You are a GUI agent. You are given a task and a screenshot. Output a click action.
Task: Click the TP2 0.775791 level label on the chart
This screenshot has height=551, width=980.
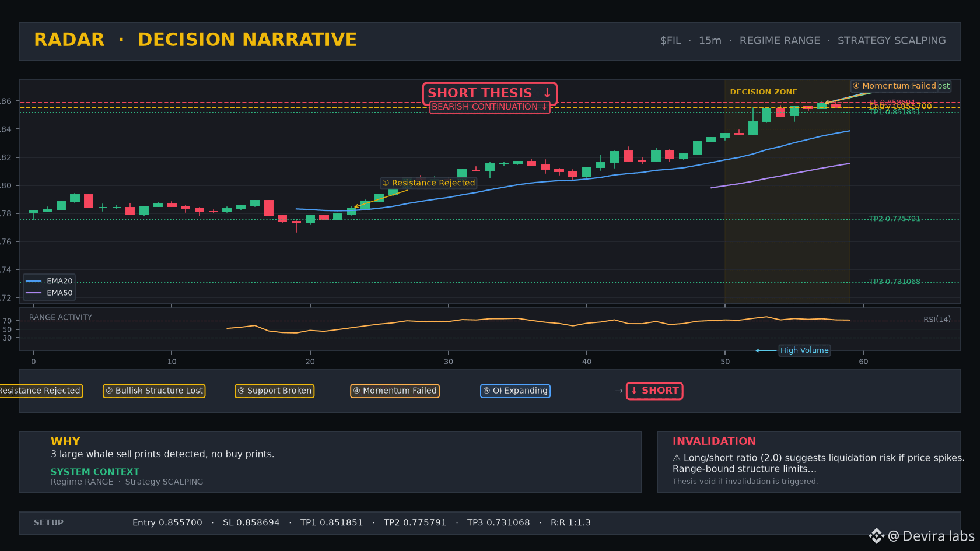[894, 219]
